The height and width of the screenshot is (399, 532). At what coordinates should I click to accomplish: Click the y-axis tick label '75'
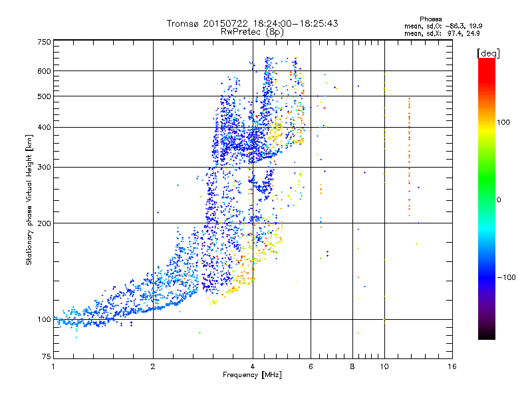[47, 356]
